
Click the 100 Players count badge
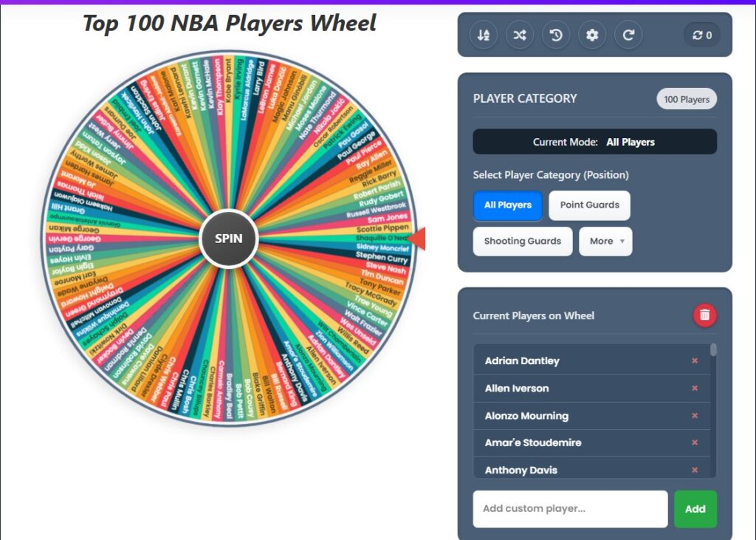point(687,98)
